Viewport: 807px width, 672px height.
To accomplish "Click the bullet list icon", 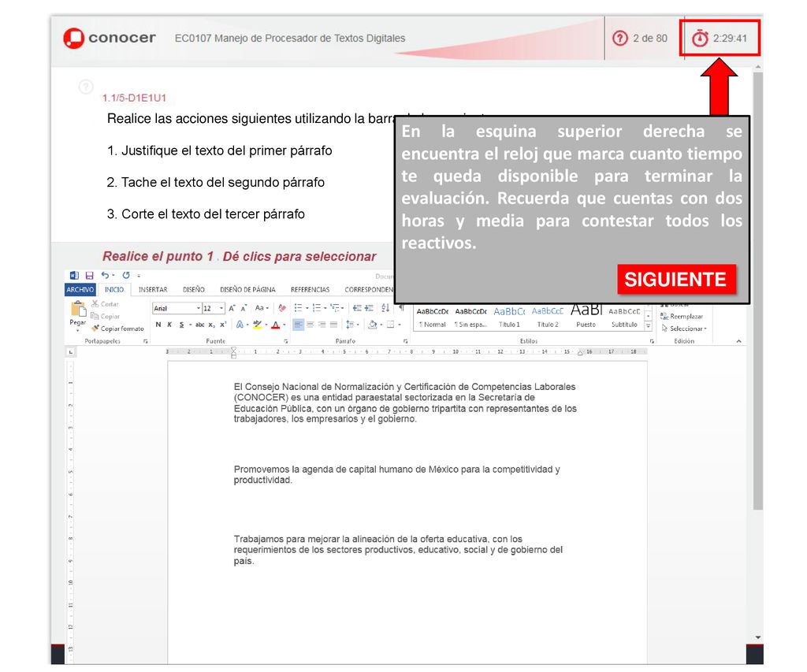I will click(x=298, y=308).
